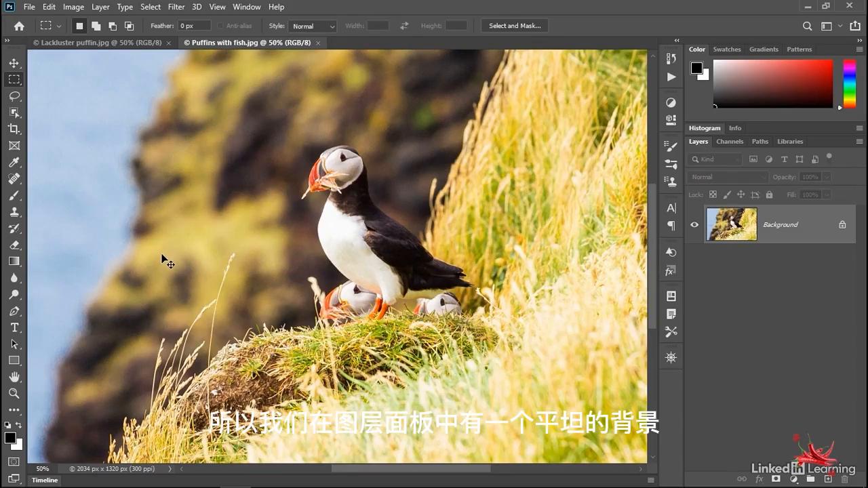Image resolution: width=868 pixels, height=488 pixels.
Task: Click the Select and Mask button
Action: (515, 26)
